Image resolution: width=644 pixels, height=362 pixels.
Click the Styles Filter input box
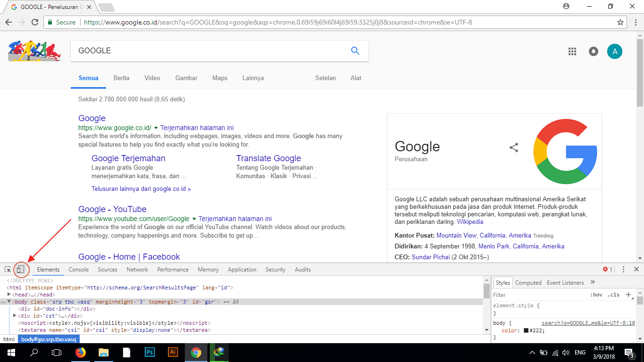(539, 295)
